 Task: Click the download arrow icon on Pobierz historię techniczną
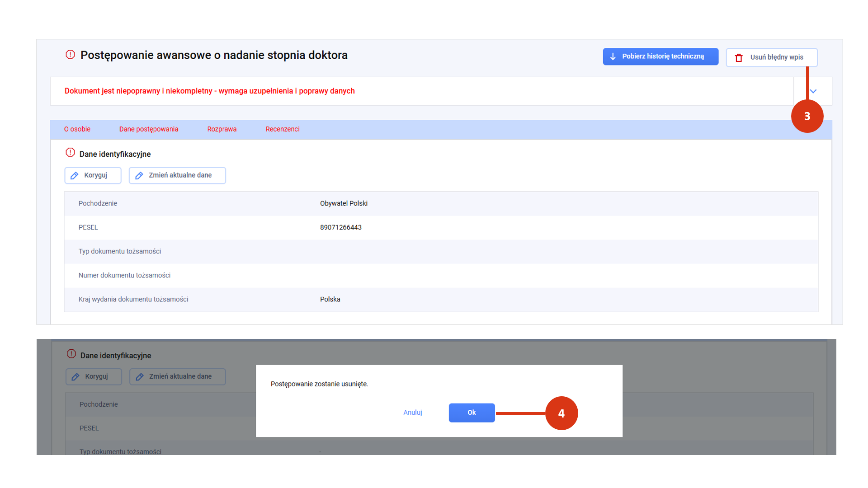click(613, 56)
